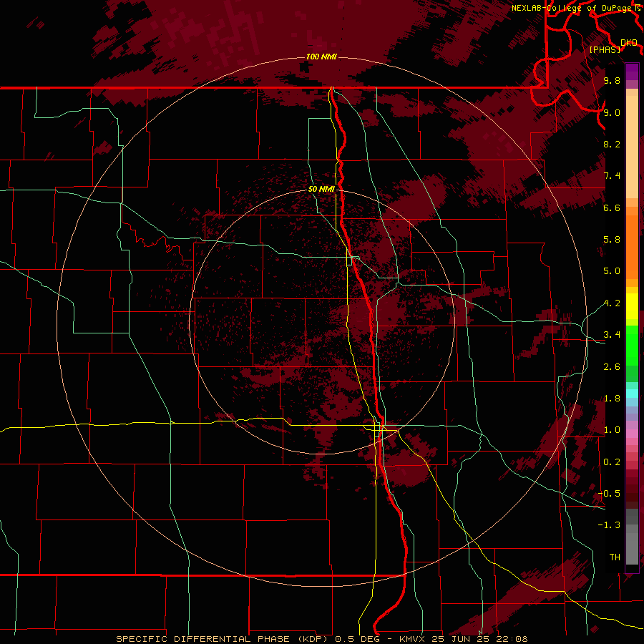The height and width of the screenshot is (644, 644).
Task: Click the 2.6 value on the scale
Action: [612, 367]
